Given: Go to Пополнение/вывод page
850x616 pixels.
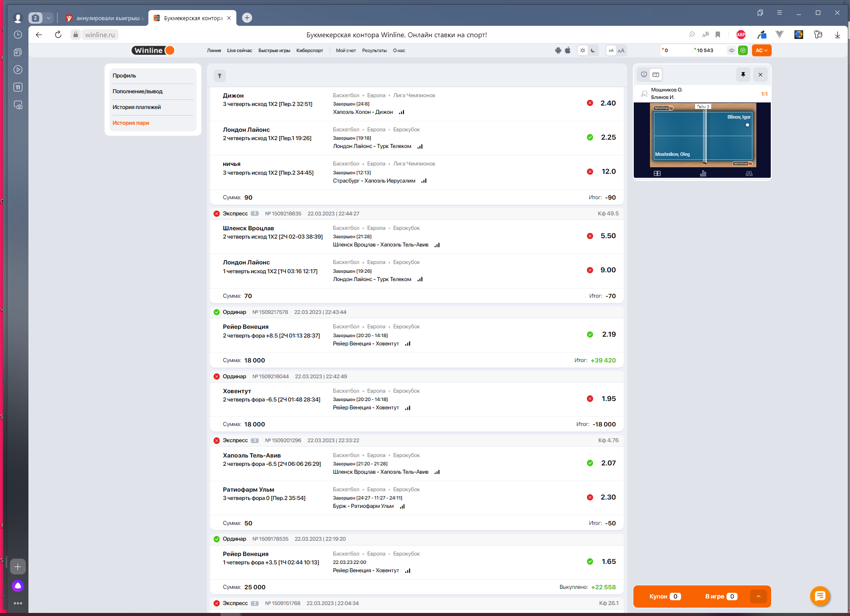Looking at the screenshot, I should (137, 92).
